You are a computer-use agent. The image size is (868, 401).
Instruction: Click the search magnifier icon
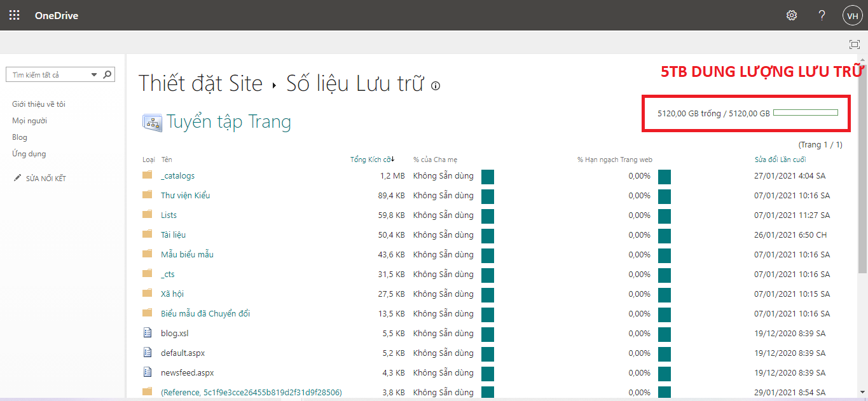tap(107, 74)
